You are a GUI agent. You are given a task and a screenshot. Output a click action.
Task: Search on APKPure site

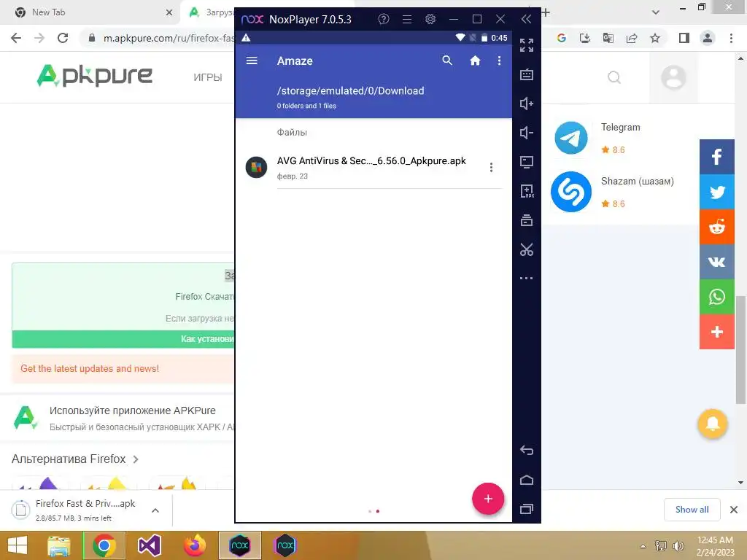coord(614,77)
